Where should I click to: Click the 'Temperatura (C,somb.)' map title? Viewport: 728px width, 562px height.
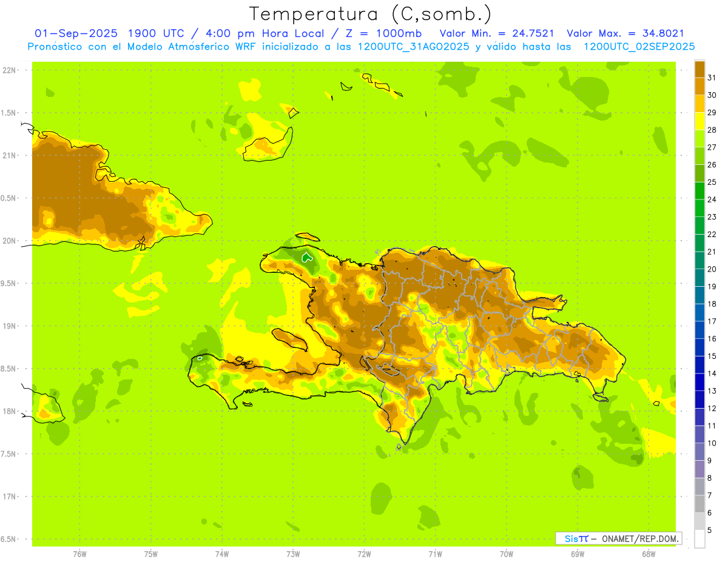(370, 14)
